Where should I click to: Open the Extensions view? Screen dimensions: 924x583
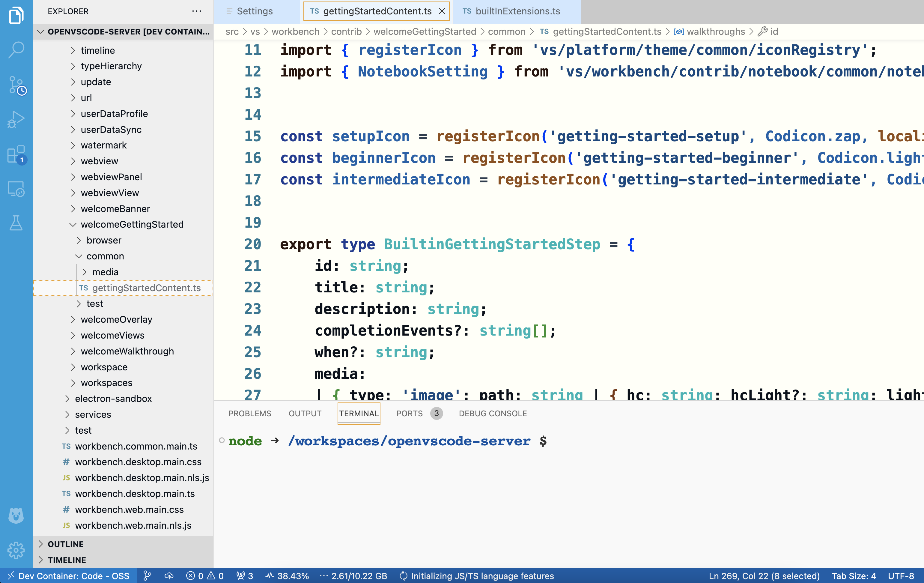pyautogui.click(x=16, y=154)
